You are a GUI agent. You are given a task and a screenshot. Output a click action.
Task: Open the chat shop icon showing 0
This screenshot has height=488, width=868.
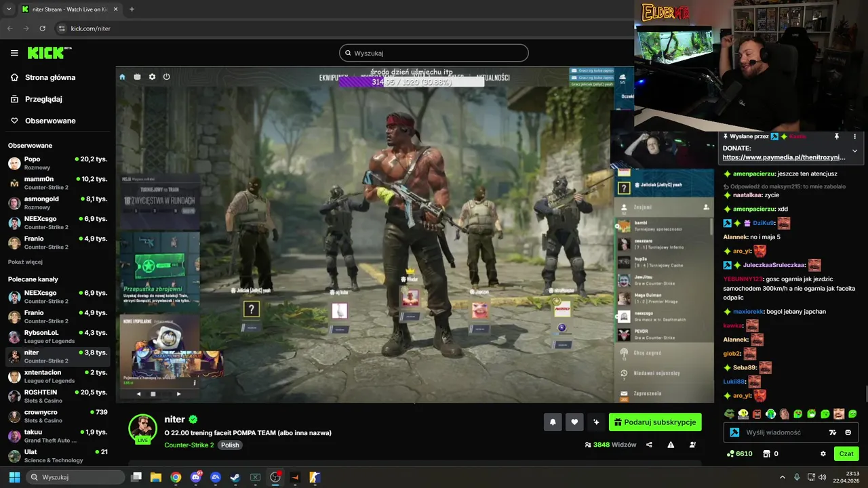771,453
